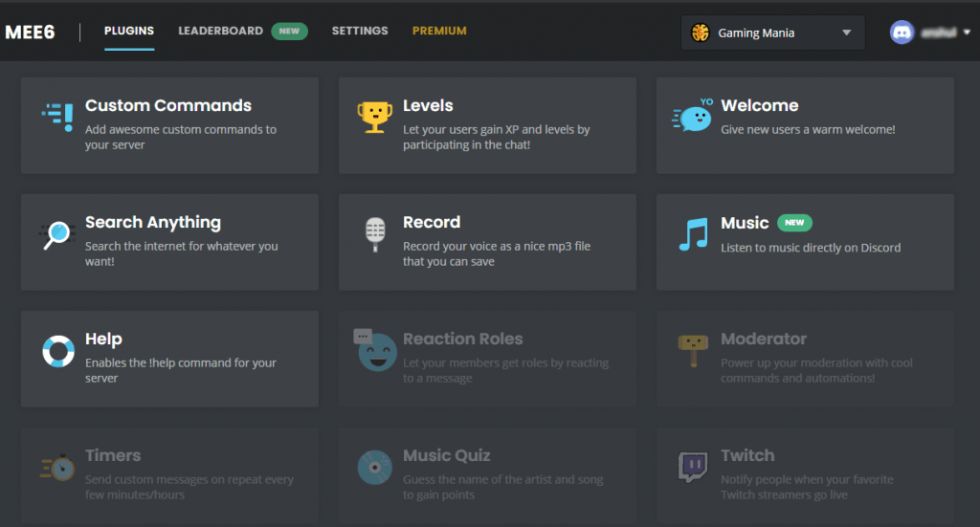Select the Moderator plugin title
The width and height of the screenshot is (980, 527).
point(764,339)
